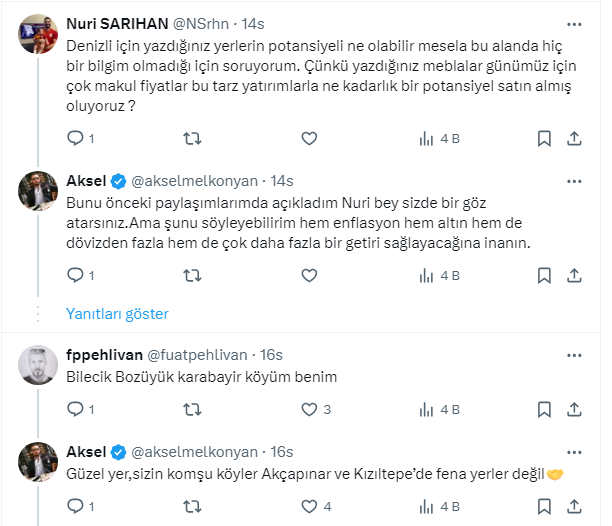Click 'Yanıtları göster' to show replies
The image size is (612, 526).
coord(117,314)
